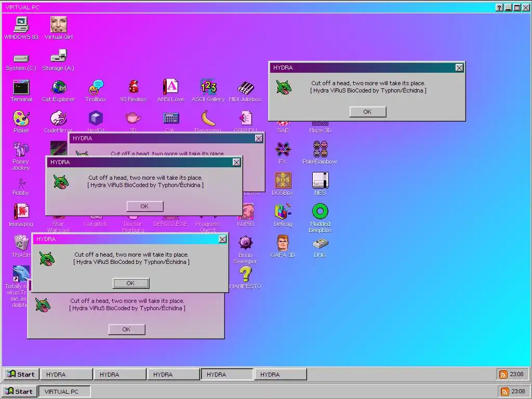Launch the Defrag icon

point(283,211)
